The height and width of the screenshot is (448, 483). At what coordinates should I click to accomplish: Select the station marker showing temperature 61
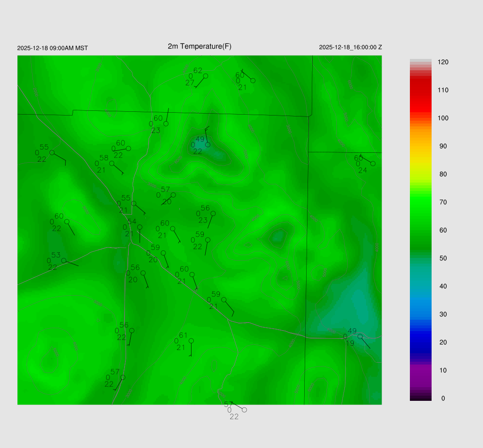(191, 340)
